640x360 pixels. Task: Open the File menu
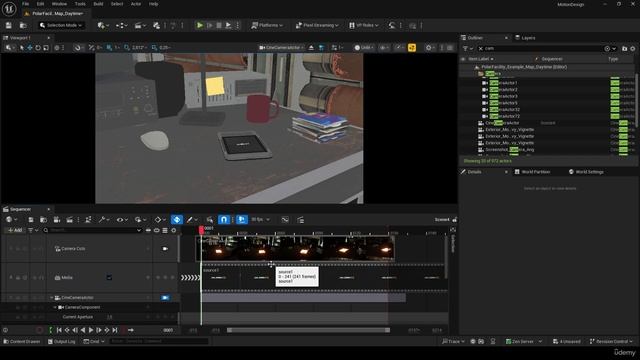click(25, 4)
